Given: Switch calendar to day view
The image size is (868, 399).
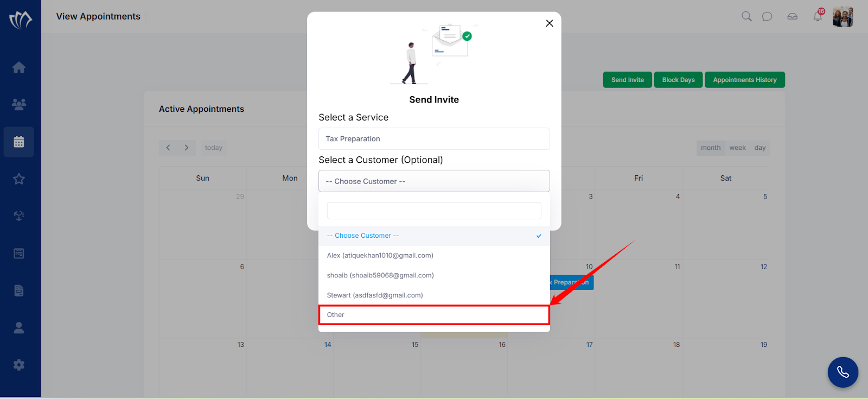Looking at the screenshot, I should pos(760,148).
